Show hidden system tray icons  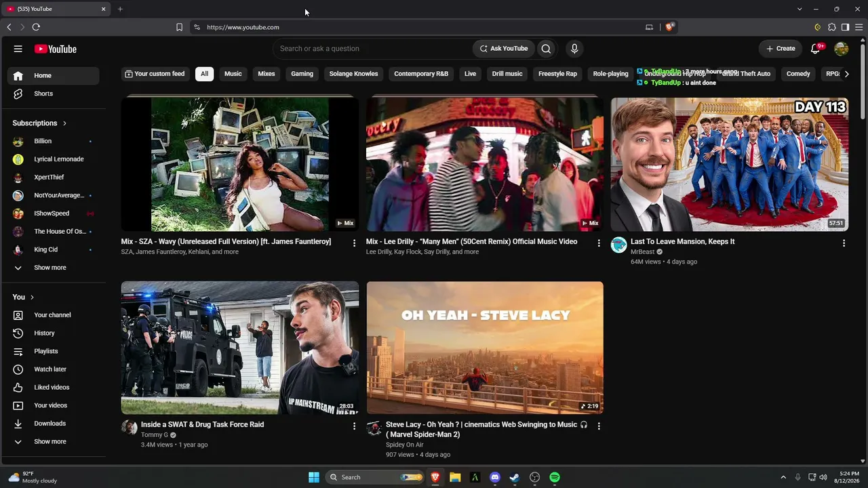[x=783, y=477]
